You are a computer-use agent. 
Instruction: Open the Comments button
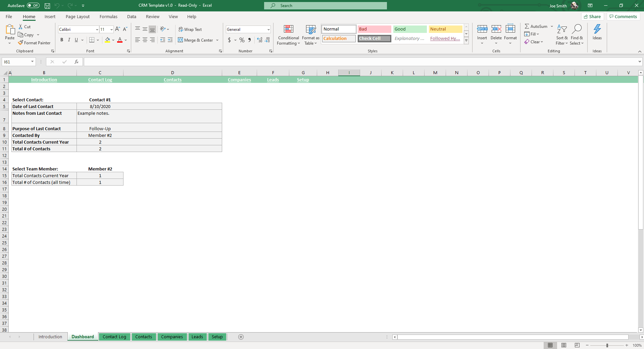[623, 17]
